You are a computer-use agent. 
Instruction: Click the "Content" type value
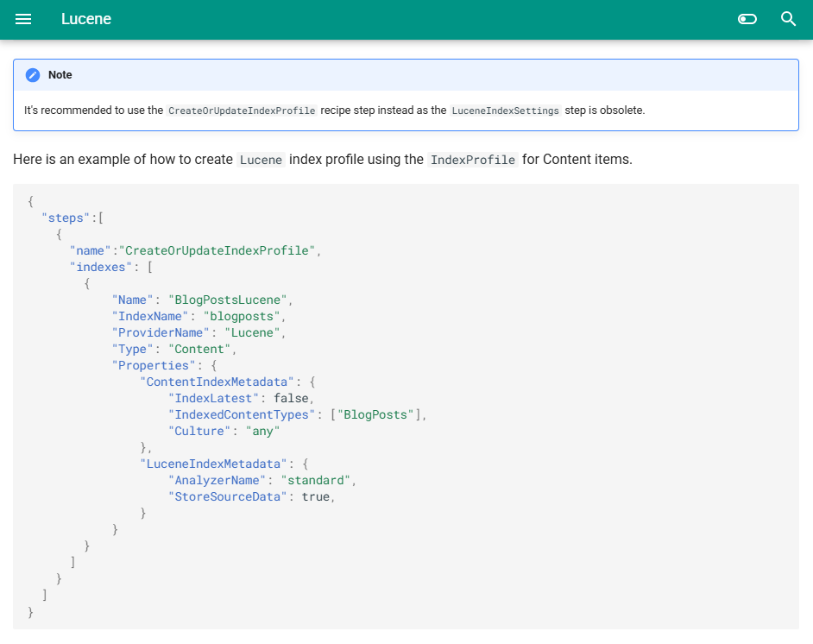pyautogui.click(x=199, y=350)
